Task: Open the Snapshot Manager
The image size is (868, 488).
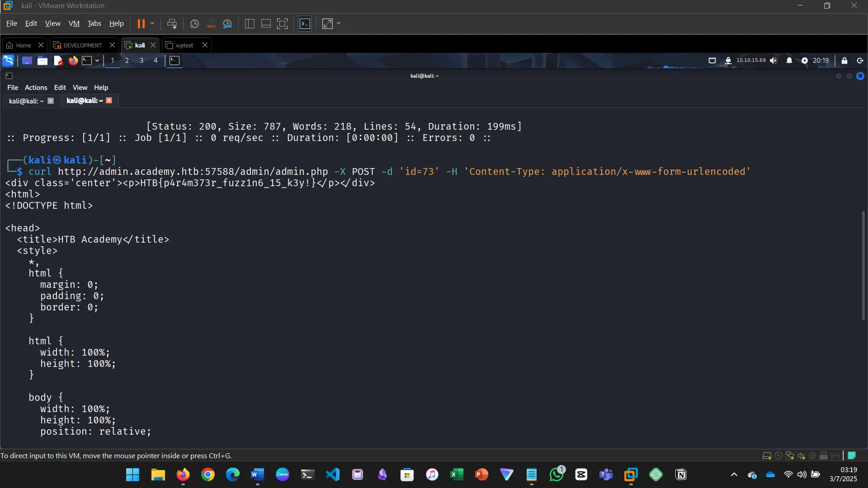Action: (227, 23)
